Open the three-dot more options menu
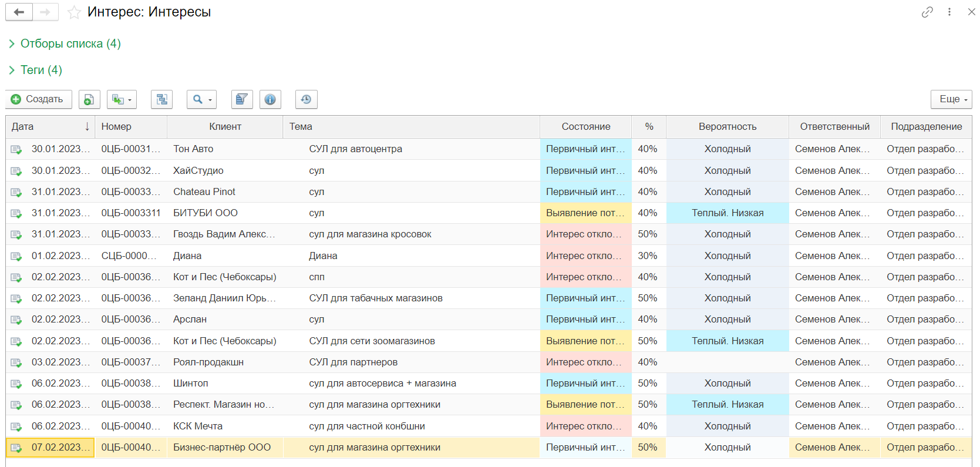 click(949, 12)
